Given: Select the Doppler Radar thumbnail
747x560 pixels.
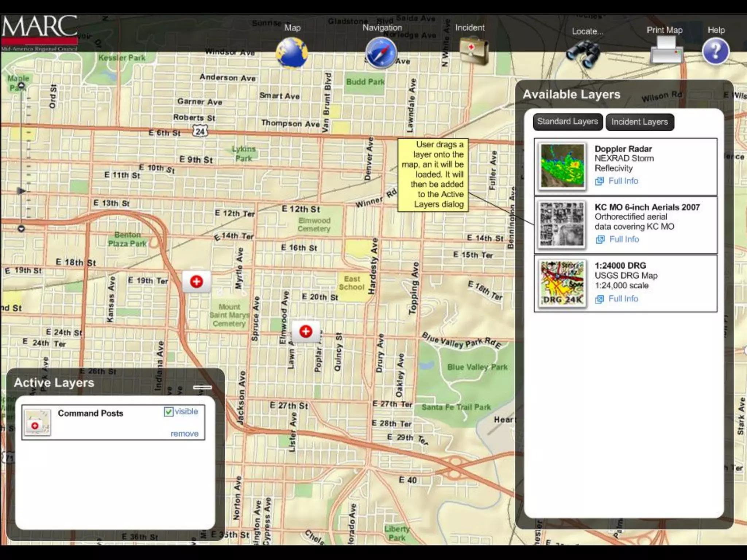Looking at the screenshot, I should pyautogui.click(x=562, y=166).
